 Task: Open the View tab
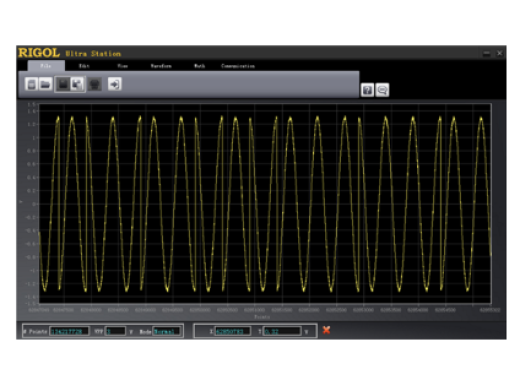pos(122,66)
